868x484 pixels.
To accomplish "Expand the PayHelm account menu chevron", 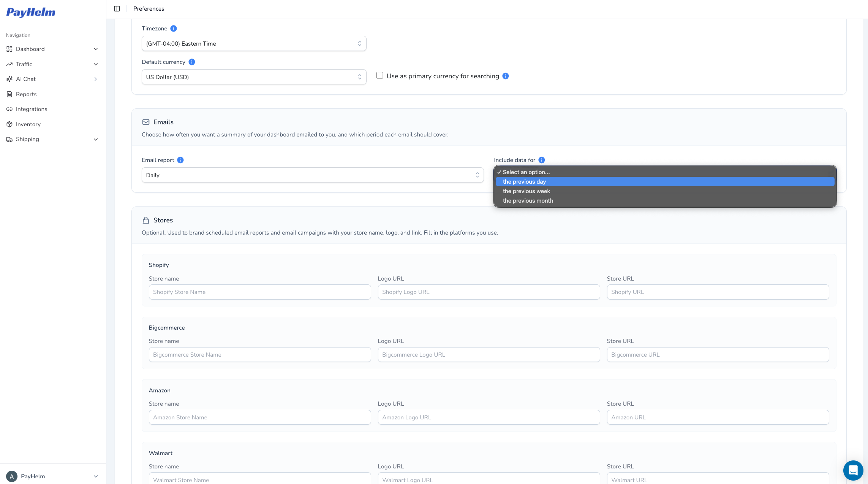I will (96, 476).
